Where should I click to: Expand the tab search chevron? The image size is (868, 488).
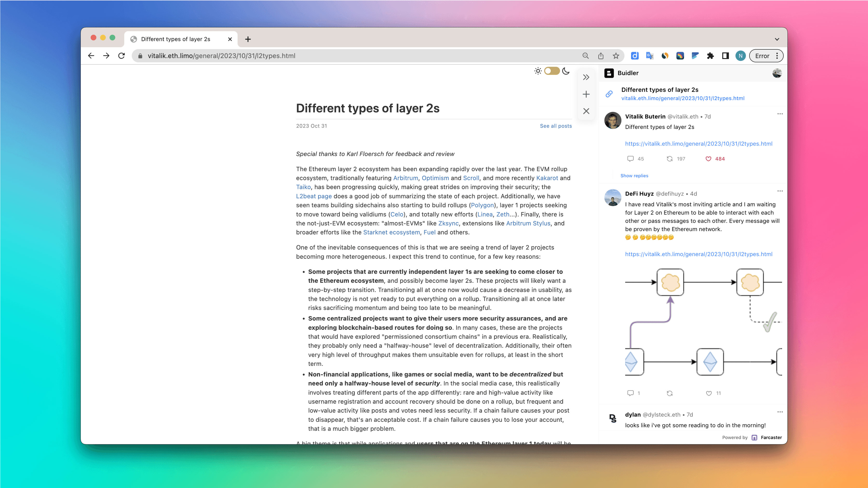[x=777, y=39]
